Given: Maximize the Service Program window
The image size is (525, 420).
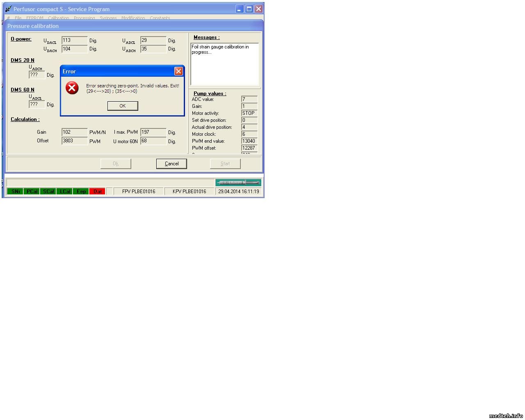Looking at the screenshot, I should pyautogui.click(x=249, y=9).
